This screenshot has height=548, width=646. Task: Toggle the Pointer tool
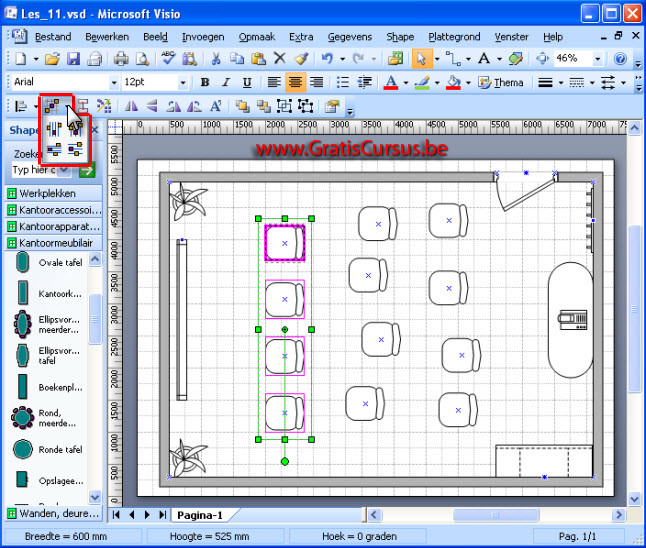[422, 59]
